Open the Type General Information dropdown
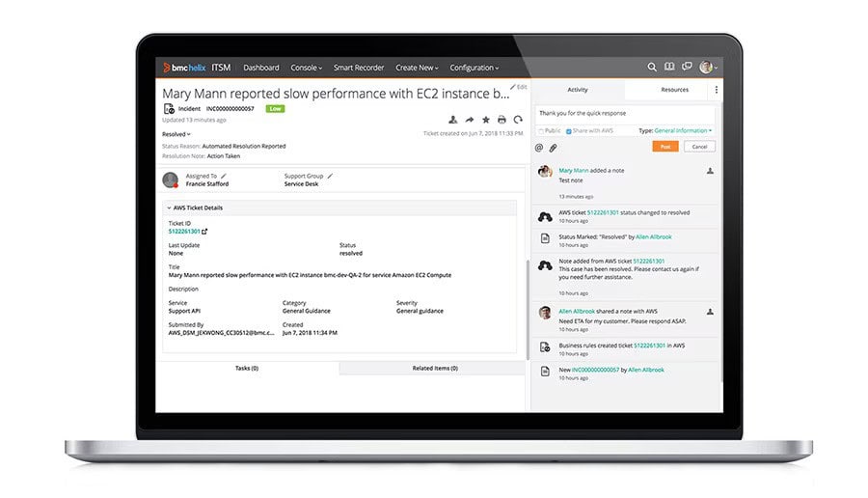The image size is (868, 498). [x=683, y=130]
